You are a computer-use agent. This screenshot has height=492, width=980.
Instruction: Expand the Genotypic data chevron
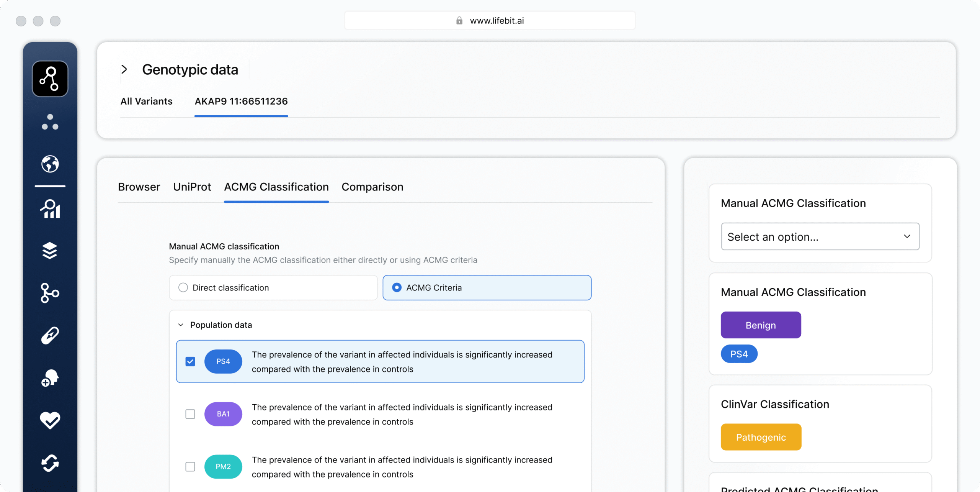[x=124, y=69]
